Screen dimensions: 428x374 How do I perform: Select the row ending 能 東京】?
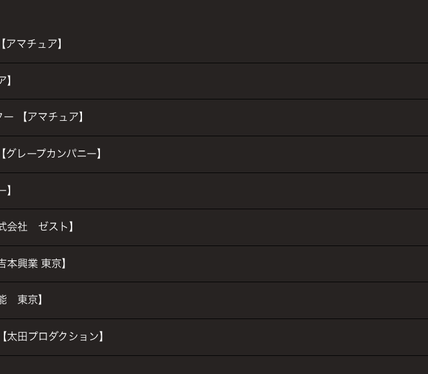pyautogui.click(x=214, y=300)
